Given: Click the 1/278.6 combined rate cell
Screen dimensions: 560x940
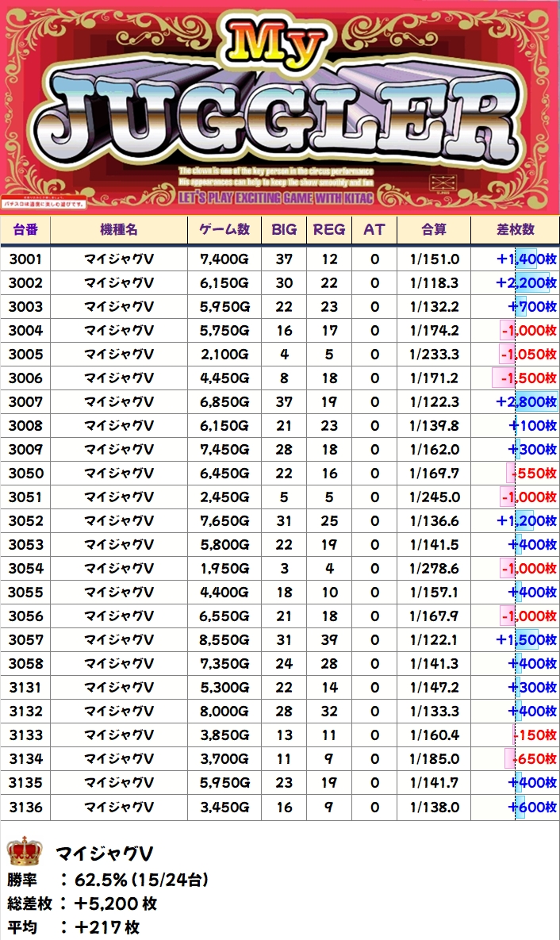Looking at the screenshot, I should 434,568.
